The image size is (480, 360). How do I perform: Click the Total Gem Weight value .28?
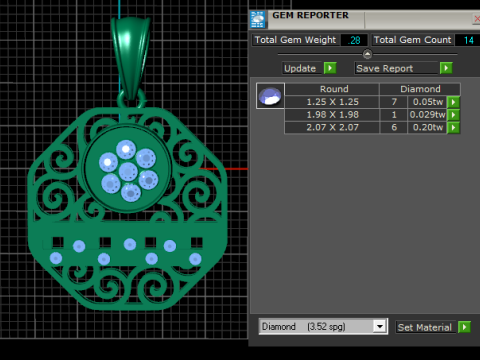(x=354, y=40)
